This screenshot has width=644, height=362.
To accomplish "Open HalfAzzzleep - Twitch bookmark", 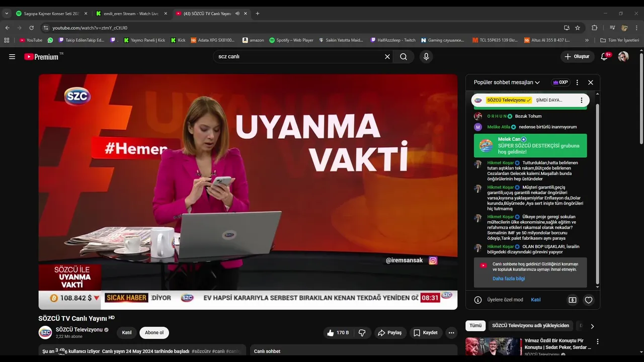I will click(x=393, y=40).
